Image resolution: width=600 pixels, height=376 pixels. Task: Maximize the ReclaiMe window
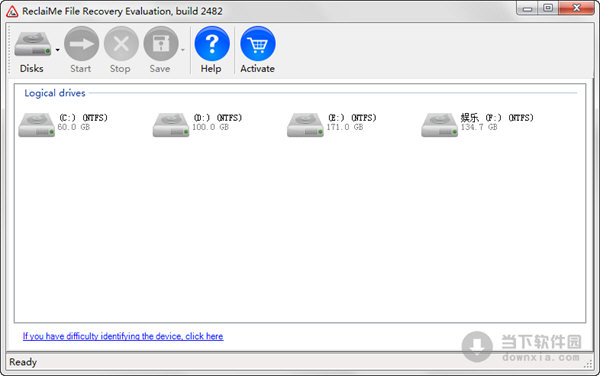548,8
